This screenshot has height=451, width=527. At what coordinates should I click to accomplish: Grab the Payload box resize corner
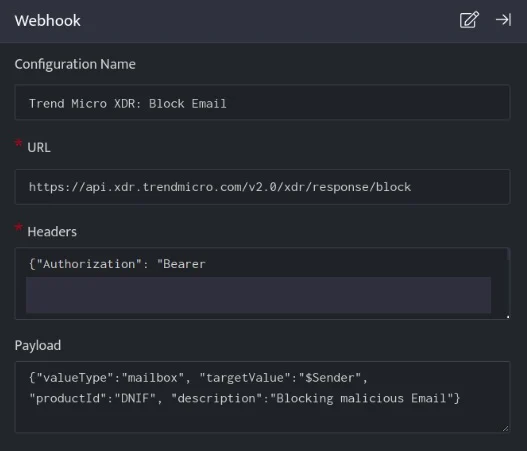click(x=505, y=428)
